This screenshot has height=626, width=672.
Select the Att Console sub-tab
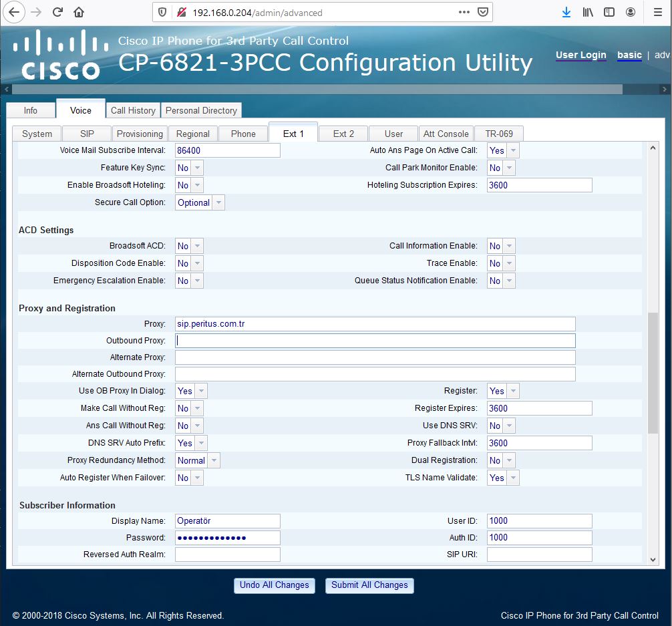click(x=446, y=134)
